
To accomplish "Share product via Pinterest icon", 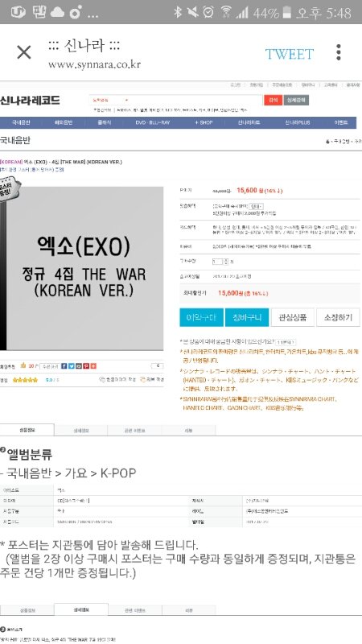I will [86, 365].
